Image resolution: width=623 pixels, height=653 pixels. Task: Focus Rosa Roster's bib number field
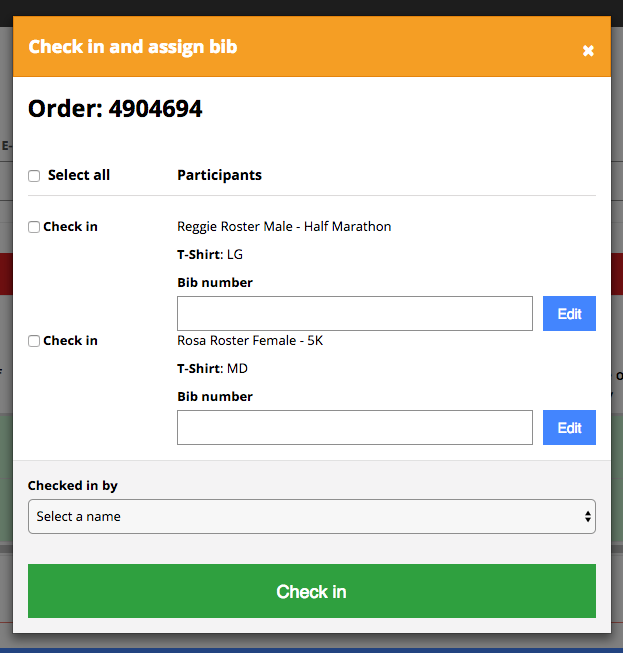[354, 428]
